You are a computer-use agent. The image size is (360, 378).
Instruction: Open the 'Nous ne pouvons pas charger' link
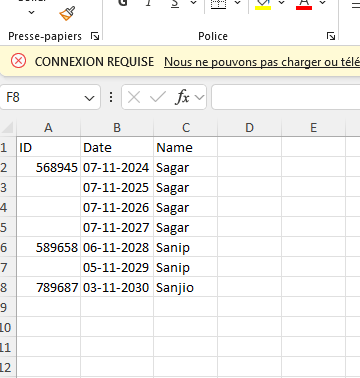(262, 62)
